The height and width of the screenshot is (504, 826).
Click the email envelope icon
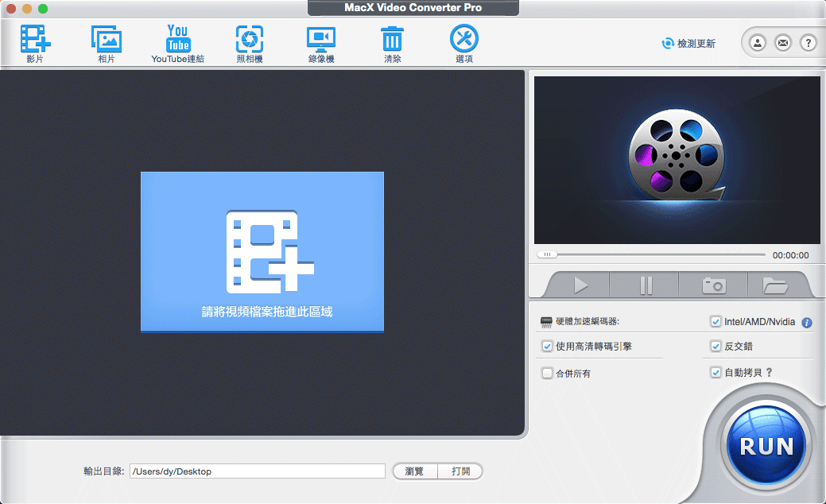pyautogui.click(x=783, y=43)
